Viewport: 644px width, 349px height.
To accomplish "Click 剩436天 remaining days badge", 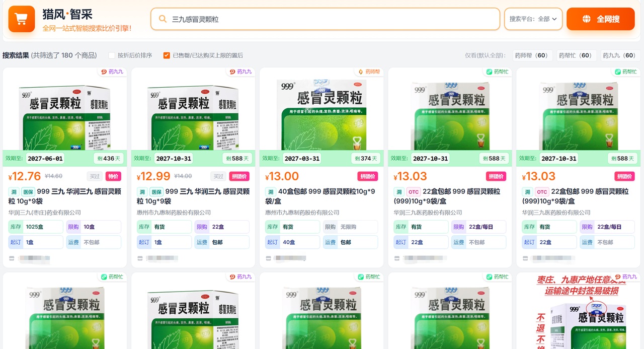I will [109, 158].
